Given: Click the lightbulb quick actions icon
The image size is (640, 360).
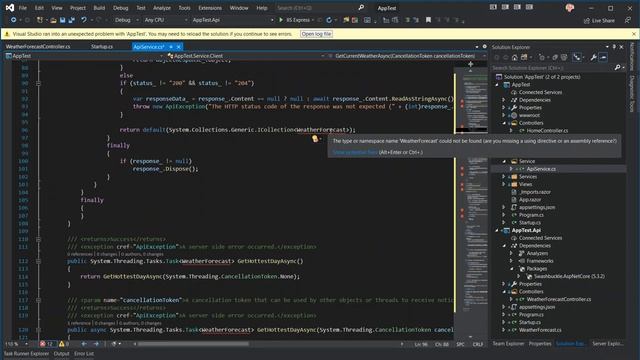Looking at the screenshot, I should coord(315,139).
